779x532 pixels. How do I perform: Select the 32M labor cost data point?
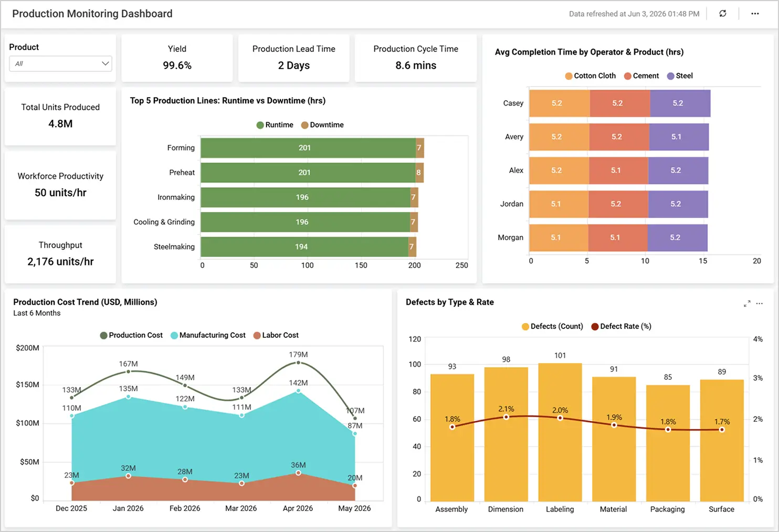click(129, 476)
